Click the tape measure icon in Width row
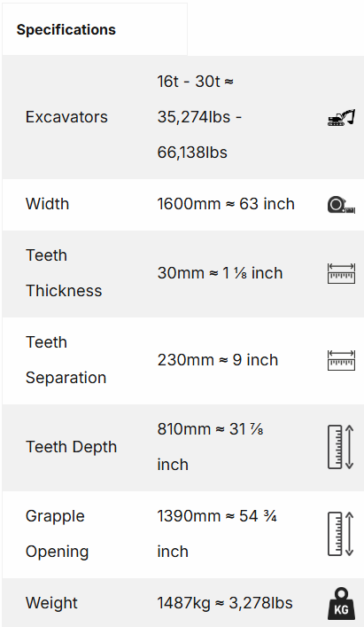 (341, 204)
